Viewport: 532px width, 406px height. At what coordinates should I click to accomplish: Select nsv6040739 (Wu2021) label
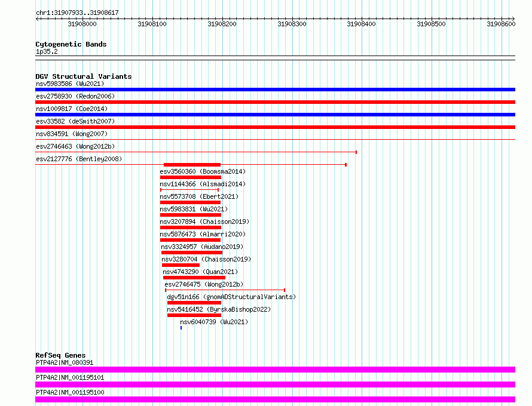click(x=214, y=322)
